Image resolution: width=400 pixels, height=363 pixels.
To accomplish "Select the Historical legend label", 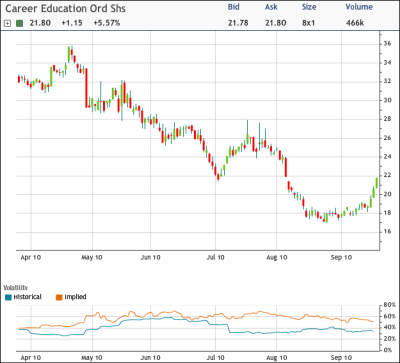I will (28, 297).
